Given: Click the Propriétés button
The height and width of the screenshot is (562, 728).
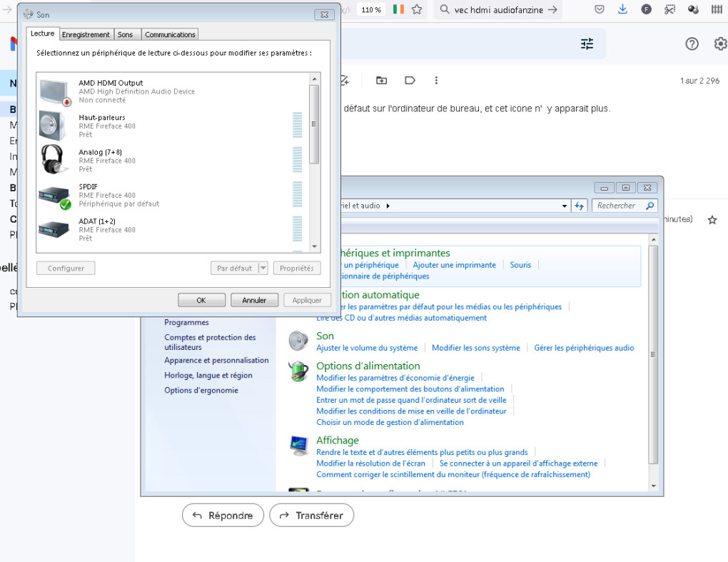Looking at the screenshot, I should [x=297, y=268].
